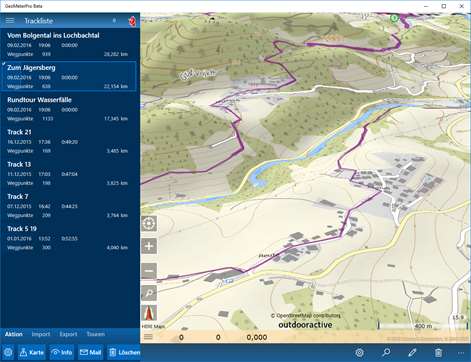This screenshot has width=471, height=362.
Task: Select the Rundtour Wasserfälle track
Action: click(68, 109)
